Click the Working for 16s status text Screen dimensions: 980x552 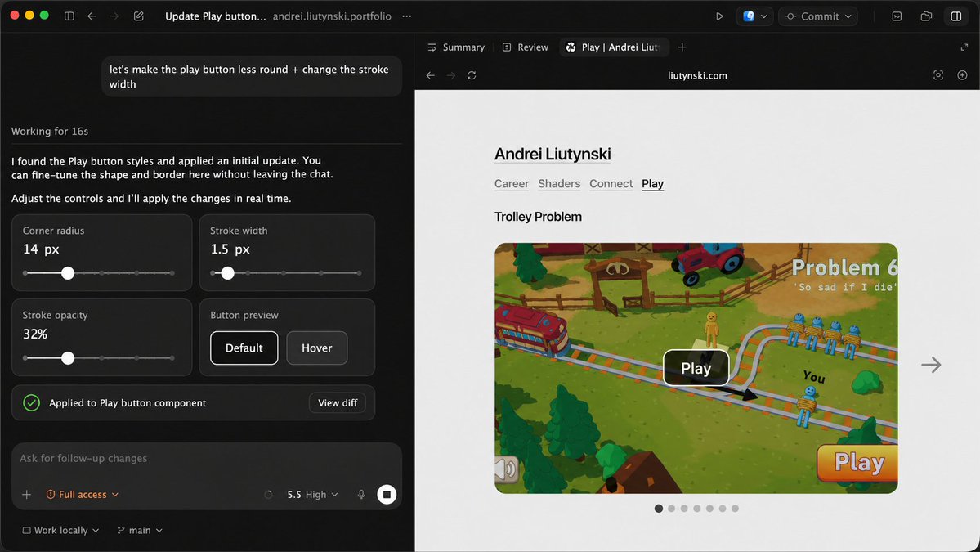tap(49, 132)
